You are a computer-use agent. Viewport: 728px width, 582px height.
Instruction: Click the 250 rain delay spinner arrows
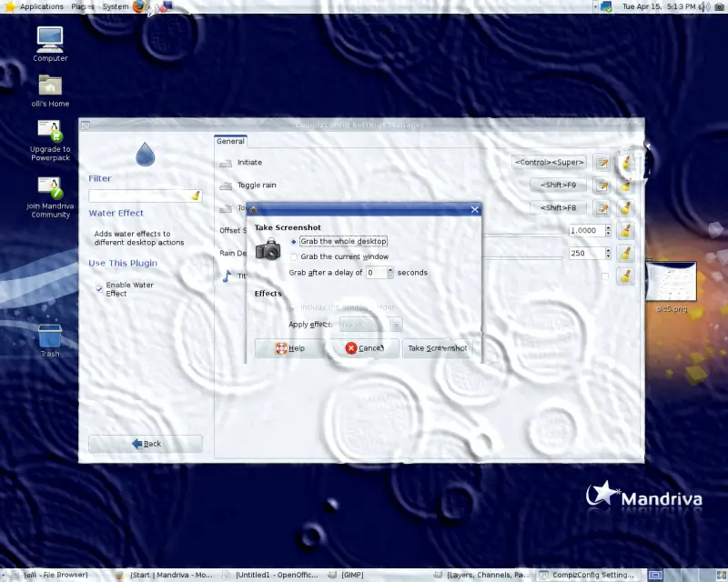608,253
